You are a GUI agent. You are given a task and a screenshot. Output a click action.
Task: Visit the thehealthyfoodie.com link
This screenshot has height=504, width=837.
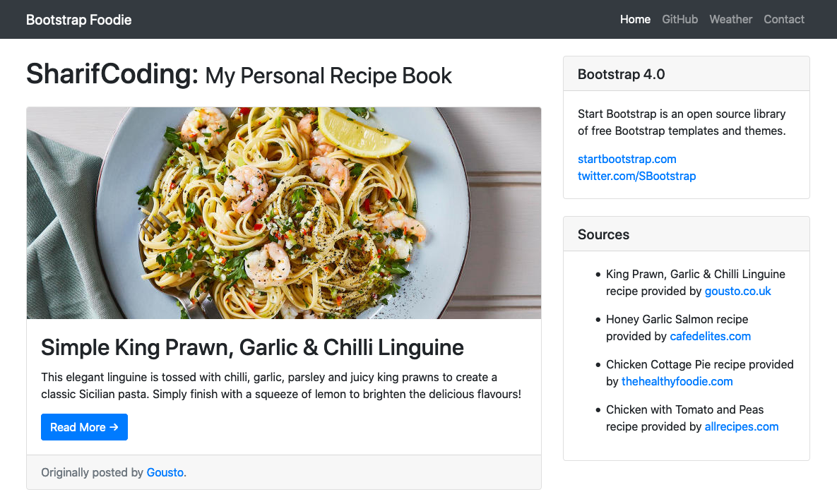[x=677, y=382]
